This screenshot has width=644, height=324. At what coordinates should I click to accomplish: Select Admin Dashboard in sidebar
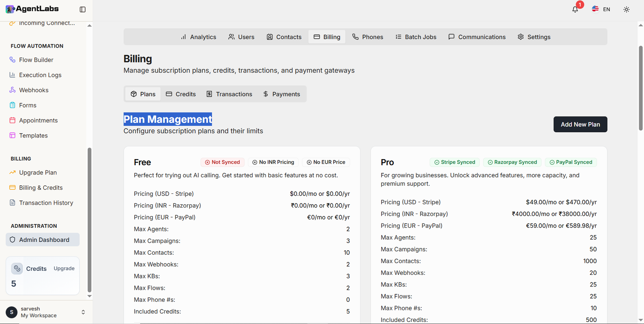point(42,240)
